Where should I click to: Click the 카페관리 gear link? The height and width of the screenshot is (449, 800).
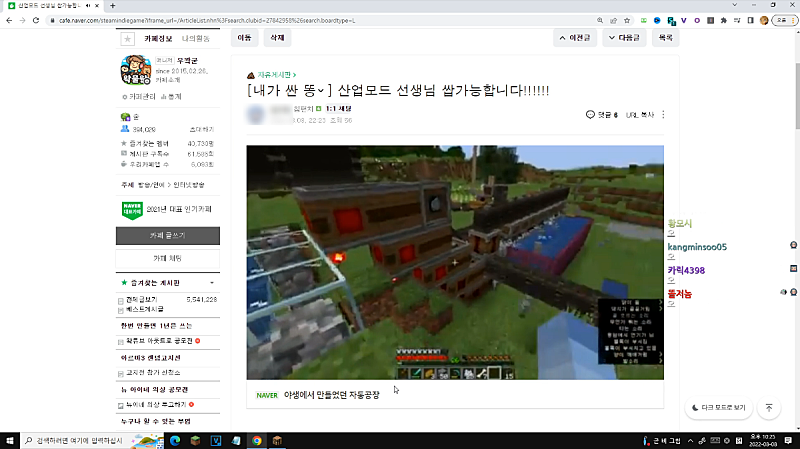[x=139, y=96]
